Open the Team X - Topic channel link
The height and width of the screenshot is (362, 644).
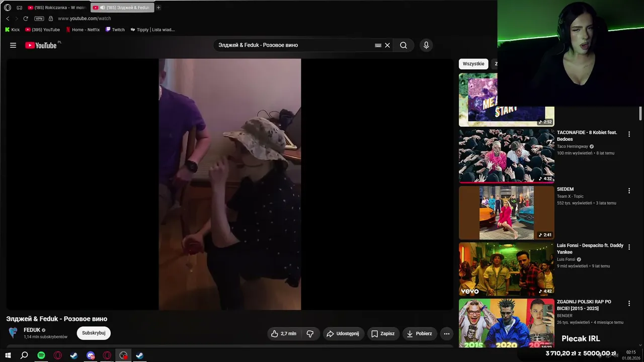tap(570, 197)
